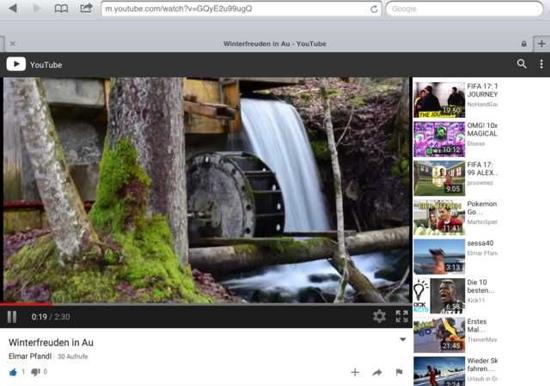The image size is (550, 386).
Task: Select the Winterfreuden in Au tab
Action: (x=275, y=44)
